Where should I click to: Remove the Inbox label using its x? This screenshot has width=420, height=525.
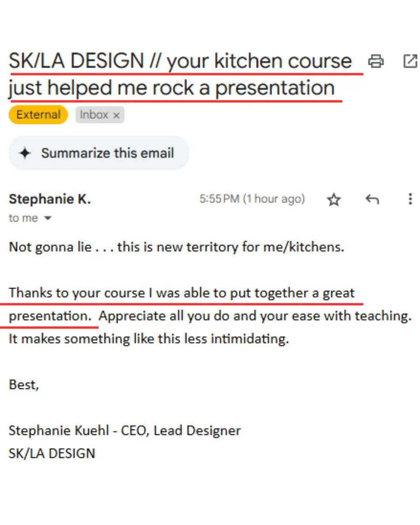tap(115, 115)
